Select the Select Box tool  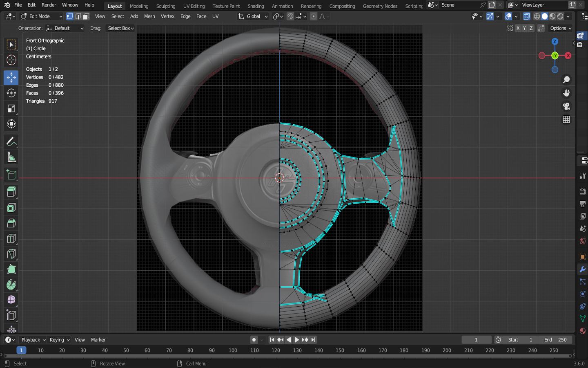tap(11, 45)
